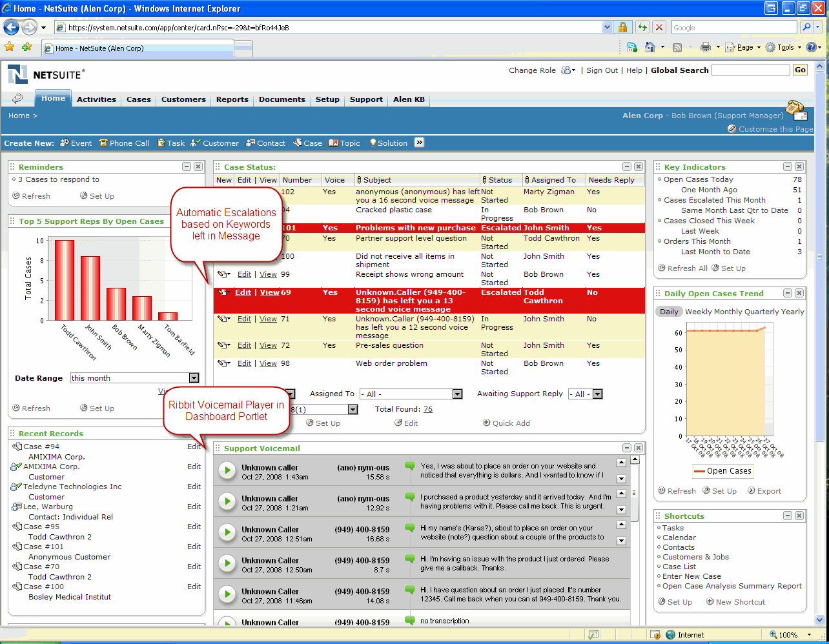Open the address bar history dropdown

pyautogui.click(x=607, y=27)
